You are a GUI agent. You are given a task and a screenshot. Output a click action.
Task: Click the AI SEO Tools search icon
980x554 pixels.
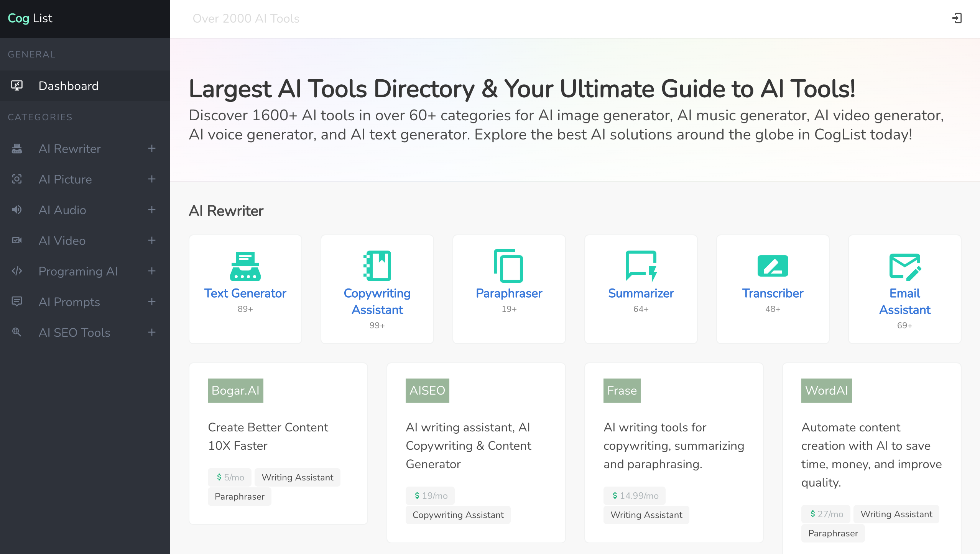point(17,332)
